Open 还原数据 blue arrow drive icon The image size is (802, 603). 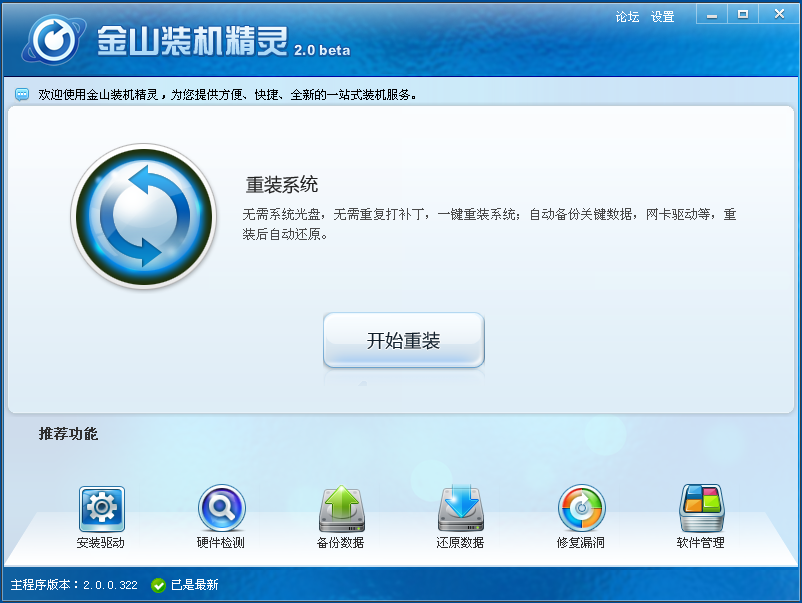tap(461, 508)
